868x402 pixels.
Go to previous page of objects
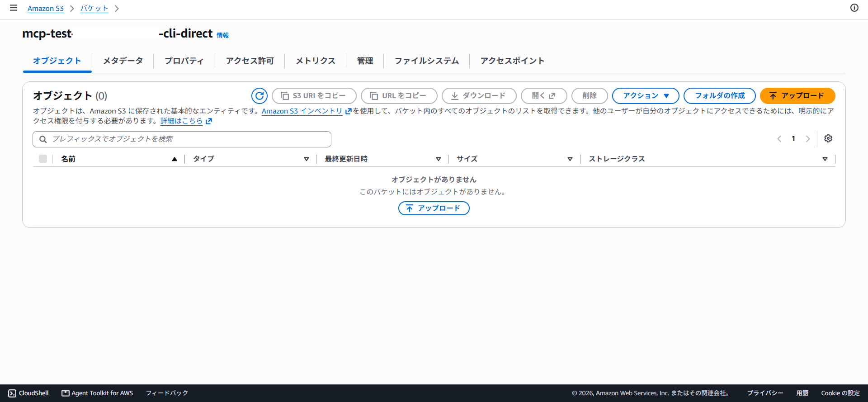(779, 139)
